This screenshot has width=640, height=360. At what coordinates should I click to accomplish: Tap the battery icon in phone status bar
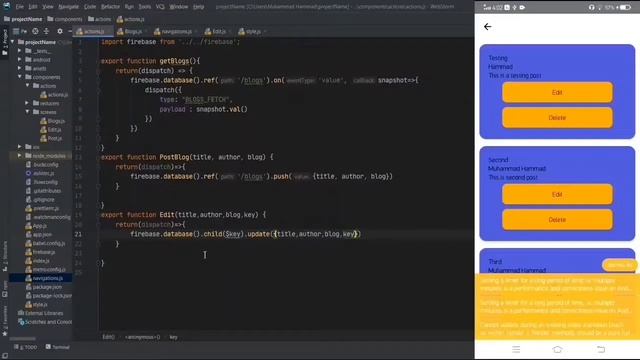pos(625,7)
